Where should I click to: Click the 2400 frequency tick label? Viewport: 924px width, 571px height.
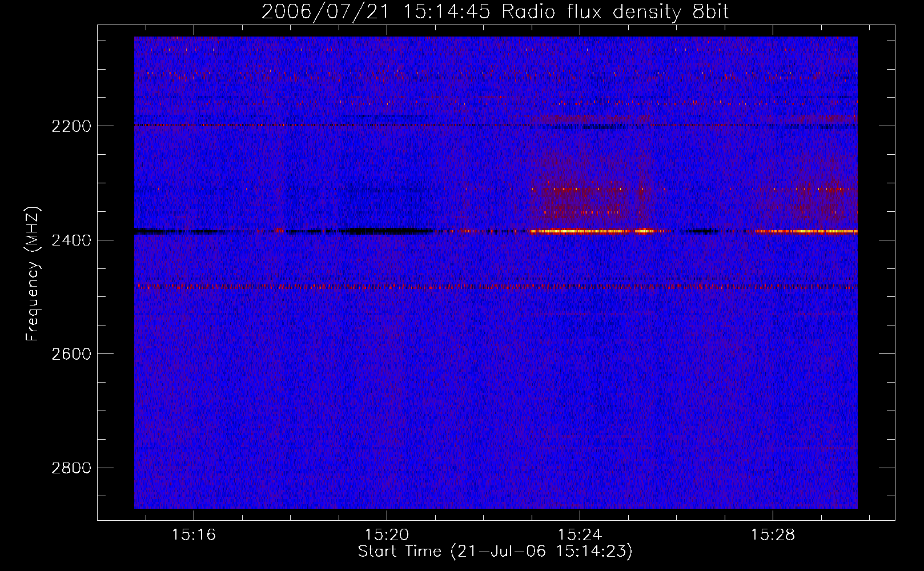coord(71,240)
